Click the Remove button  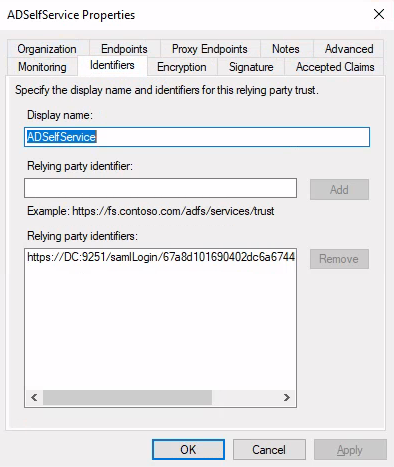coord(339,259)
